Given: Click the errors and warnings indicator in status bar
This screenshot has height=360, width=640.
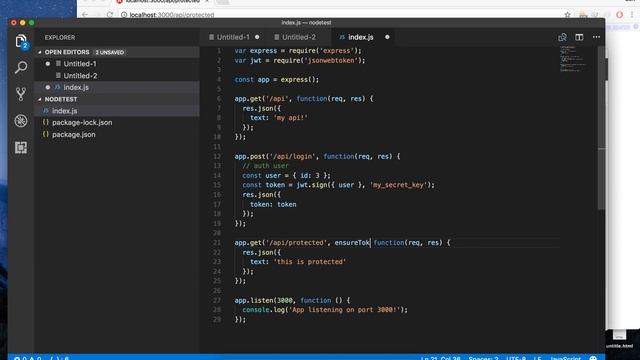Looking at the screenshot, I should (28, 358).
